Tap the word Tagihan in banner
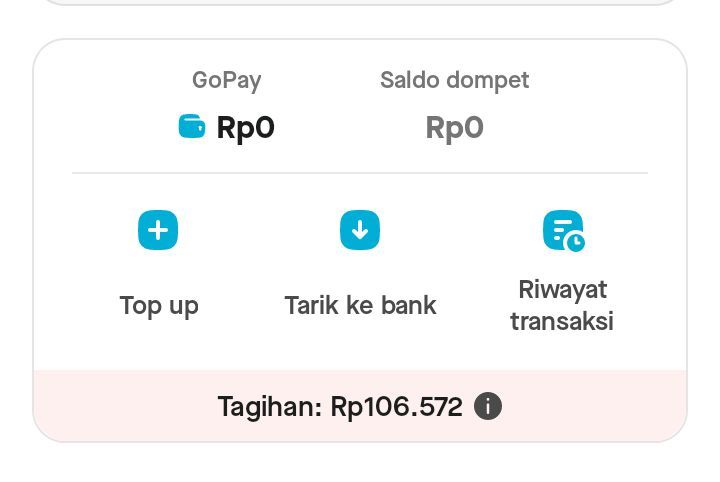 pyautogui.click(x=270, y=407)
